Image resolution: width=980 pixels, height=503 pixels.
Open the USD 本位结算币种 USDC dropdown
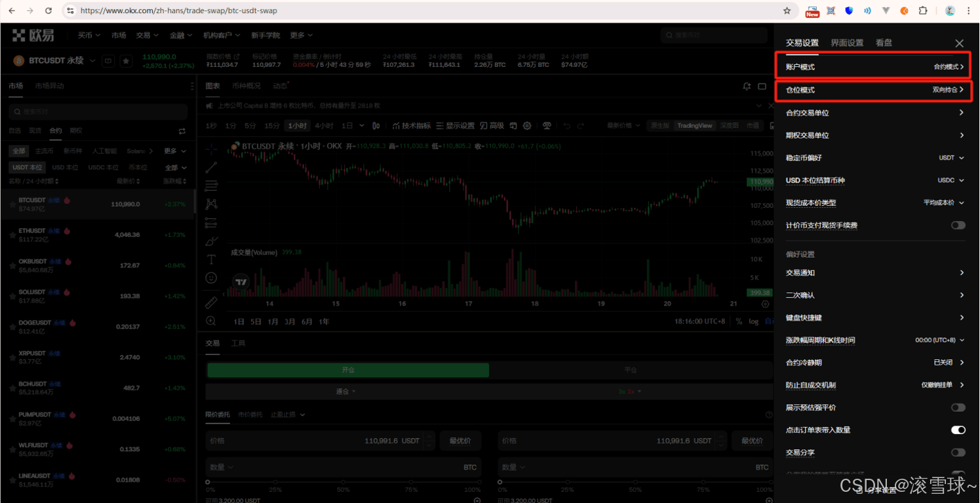click(x=951, y=180)
